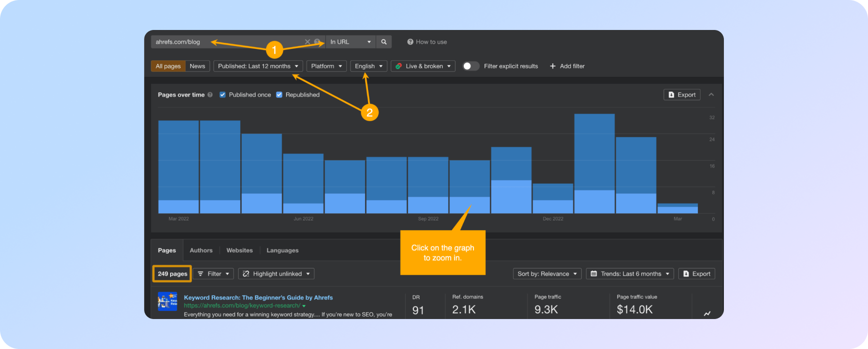Click Export in the chart panel

pyautogui.click(x=682, y=95)
